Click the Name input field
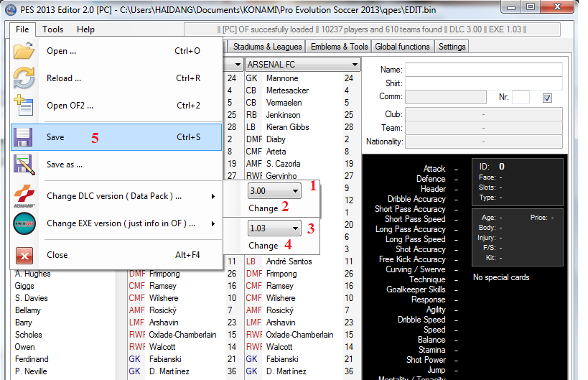This screenshot has width=588, height=380. [x=484, y=70]
